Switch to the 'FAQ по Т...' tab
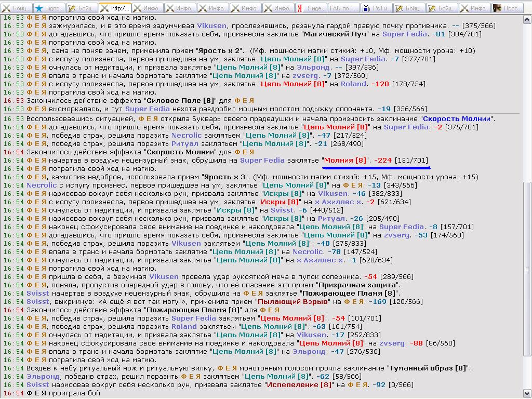Viewport: 532px width, 399px height. 344,8
